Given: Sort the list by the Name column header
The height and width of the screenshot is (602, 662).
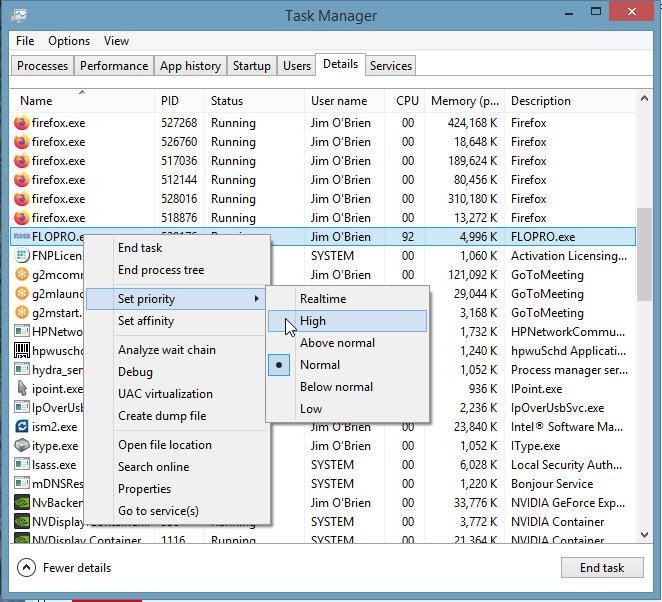Looking at the screenshot, I should [x=37, y=101].
